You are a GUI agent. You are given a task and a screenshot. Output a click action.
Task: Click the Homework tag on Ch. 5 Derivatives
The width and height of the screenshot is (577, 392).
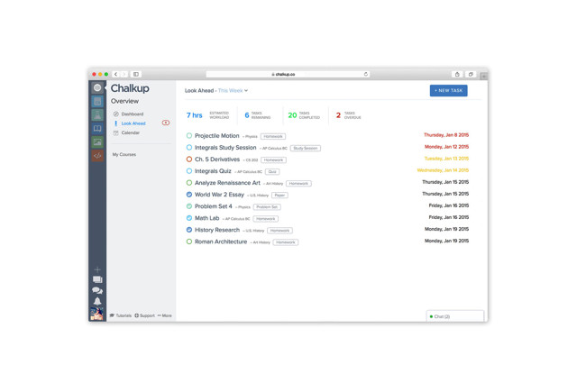tap(273, 160)
